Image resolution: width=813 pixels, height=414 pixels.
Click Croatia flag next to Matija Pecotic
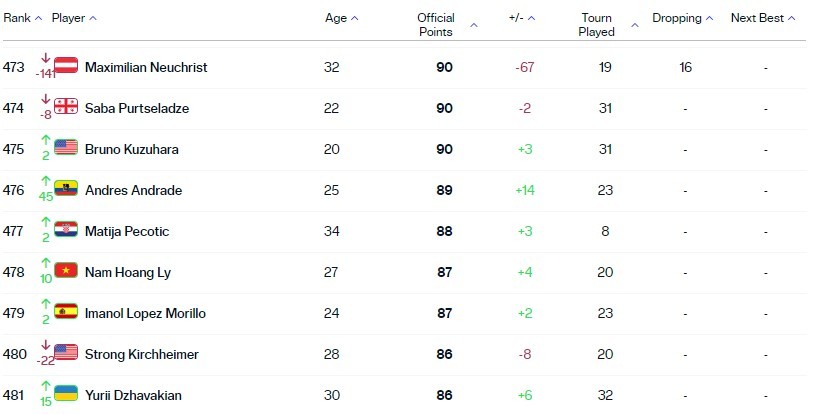tap(66, 229)
